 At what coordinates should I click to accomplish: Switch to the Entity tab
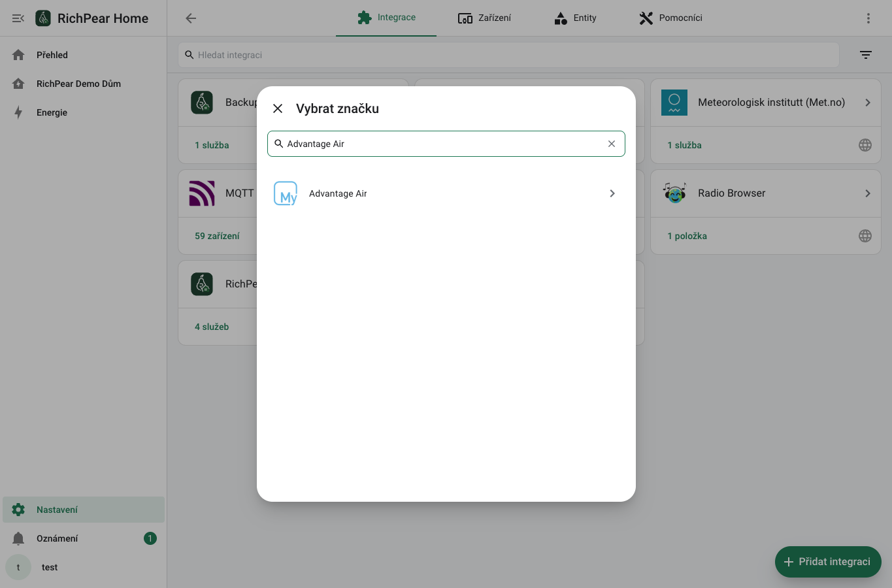pyautogui.click(x=575, y=18)
